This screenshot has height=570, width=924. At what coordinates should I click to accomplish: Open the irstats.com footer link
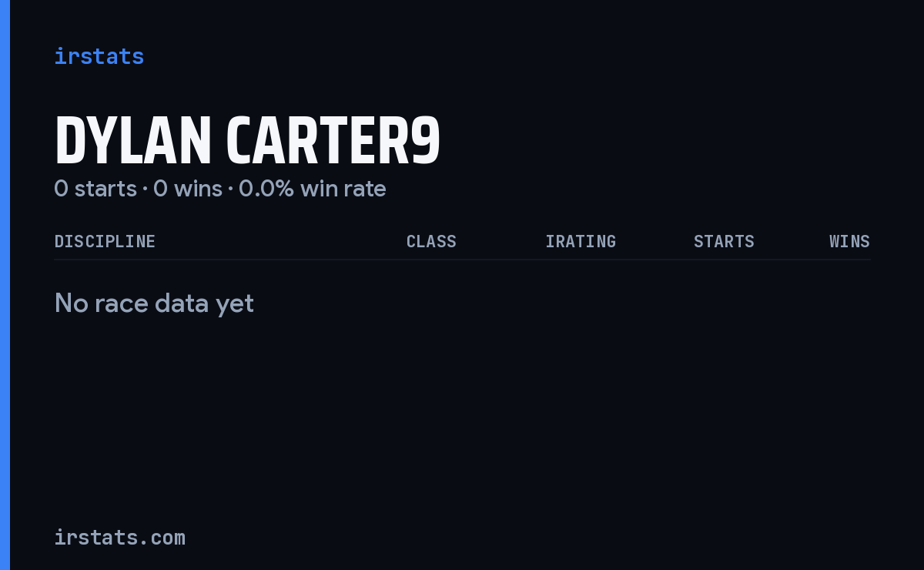(119, 538)
